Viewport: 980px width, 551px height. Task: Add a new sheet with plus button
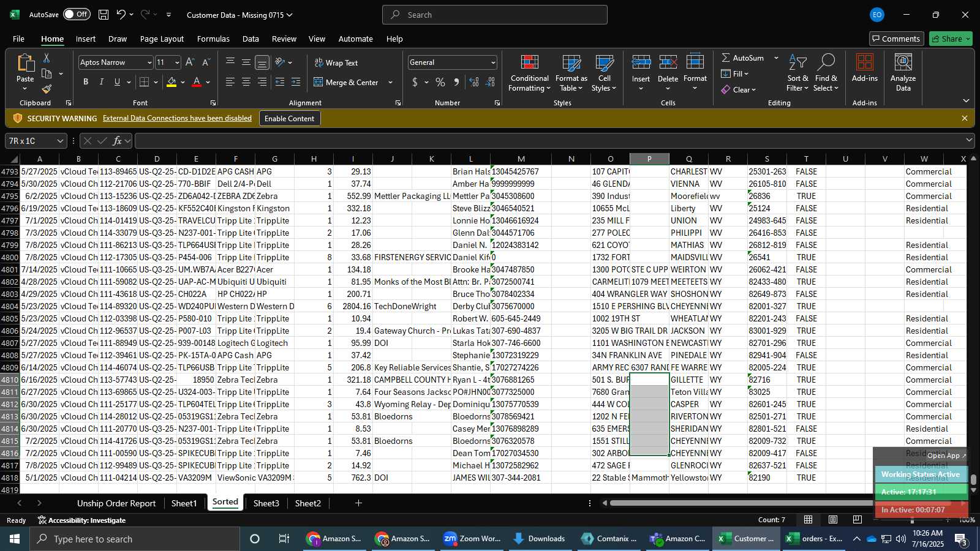point(358,503)
